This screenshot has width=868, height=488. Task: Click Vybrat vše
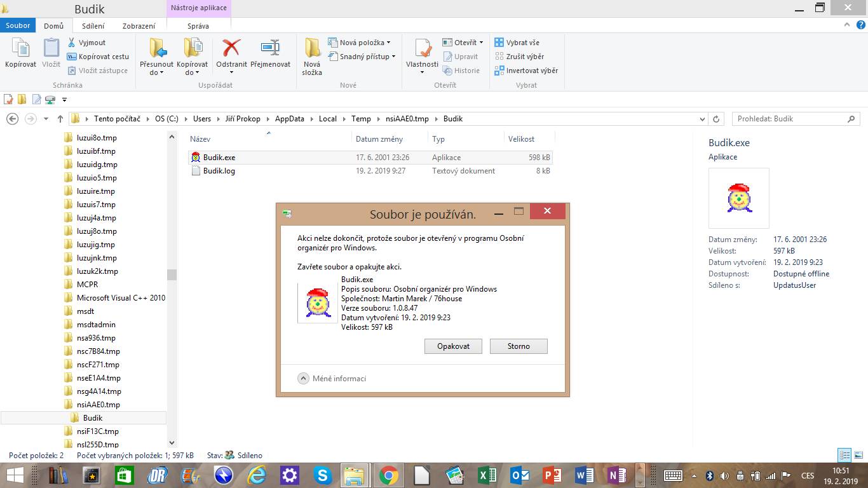tap(517, 43)
